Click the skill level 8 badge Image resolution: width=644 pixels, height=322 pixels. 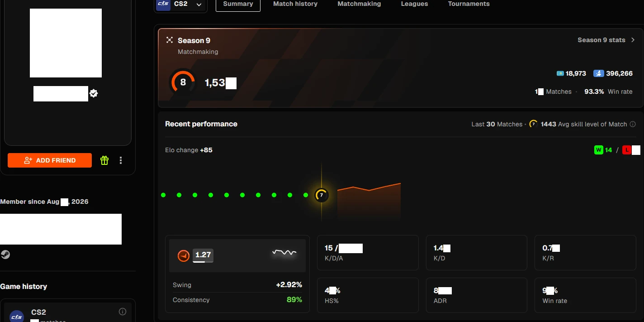pos(183,82)
